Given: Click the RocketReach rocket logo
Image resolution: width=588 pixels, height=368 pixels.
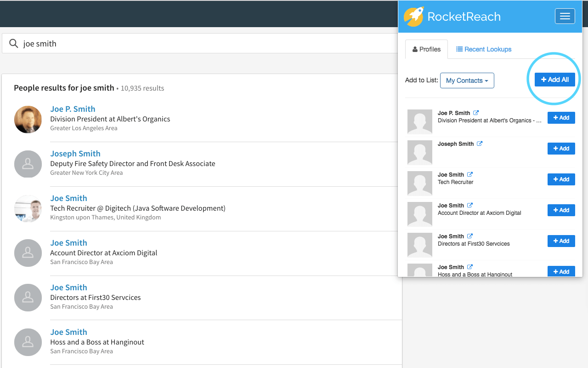Looking at the screenshot, I should (413, 17).
